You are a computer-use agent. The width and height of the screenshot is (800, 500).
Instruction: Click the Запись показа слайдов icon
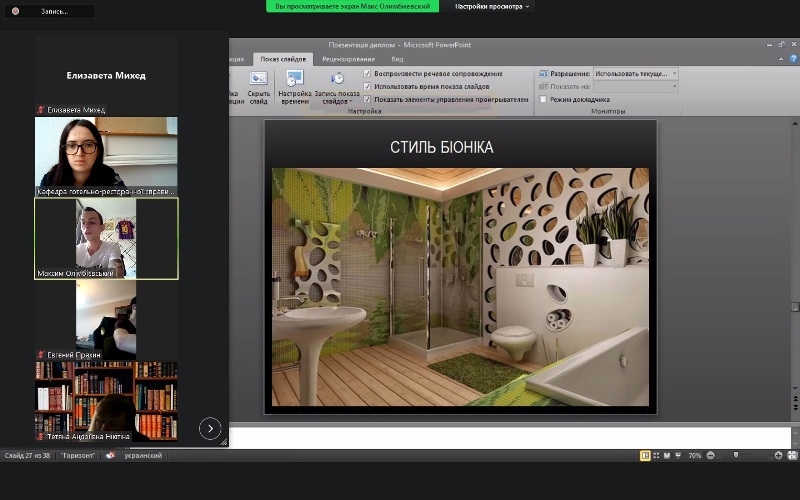[x=337, y=83]
